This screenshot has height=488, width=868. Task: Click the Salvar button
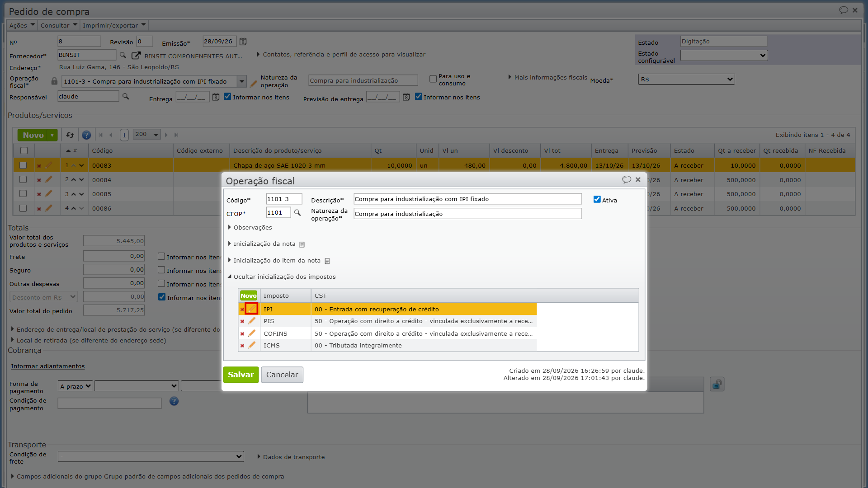[x=241, y=375]
